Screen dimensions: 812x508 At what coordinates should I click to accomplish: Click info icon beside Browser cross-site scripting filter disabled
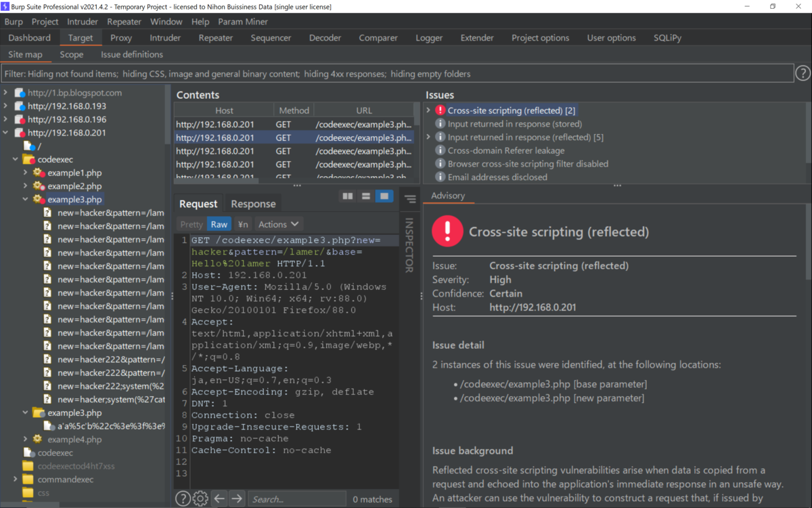click(x=441, y=164)
